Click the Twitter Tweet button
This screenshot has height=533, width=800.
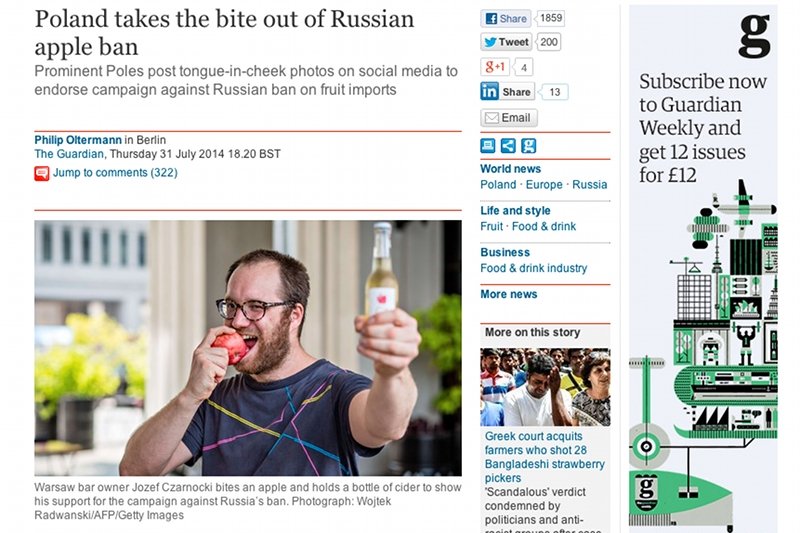point(506,42)
